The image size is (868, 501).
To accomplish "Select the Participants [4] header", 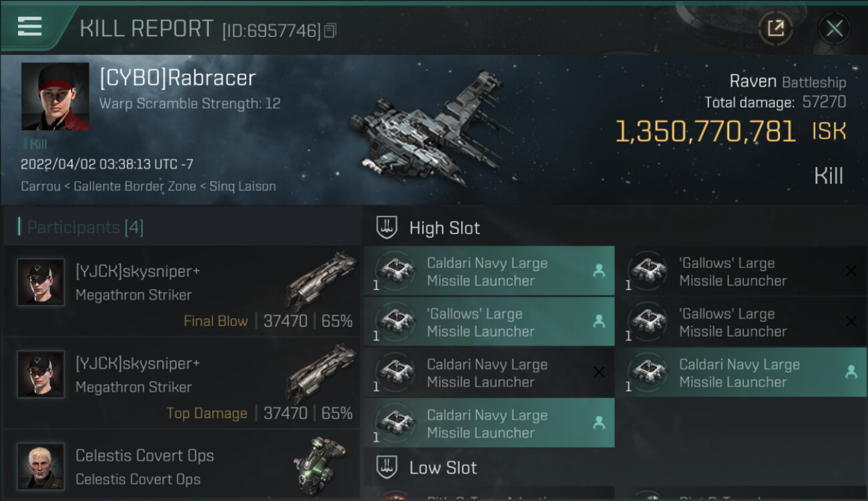I will (x=85, y=228).
